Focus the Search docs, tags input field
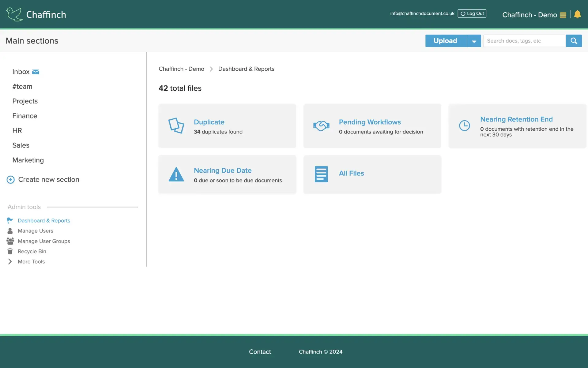 point(524,41)
